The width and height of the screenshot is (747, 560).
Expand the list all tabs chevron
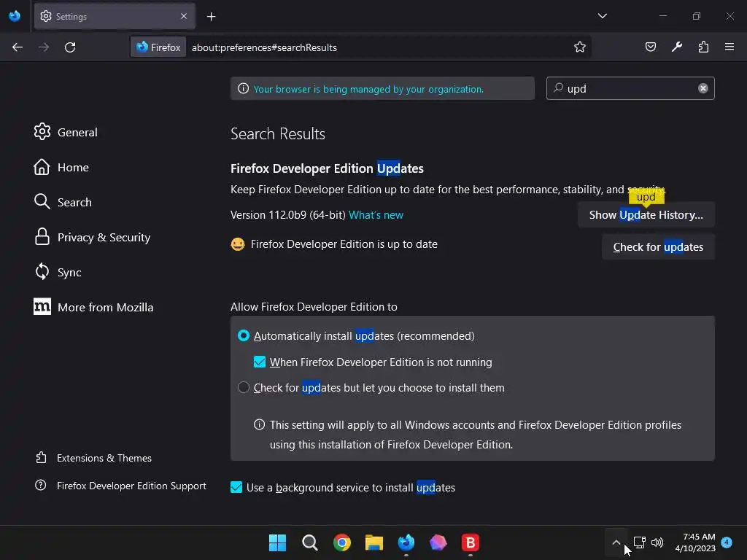(602, 16)
